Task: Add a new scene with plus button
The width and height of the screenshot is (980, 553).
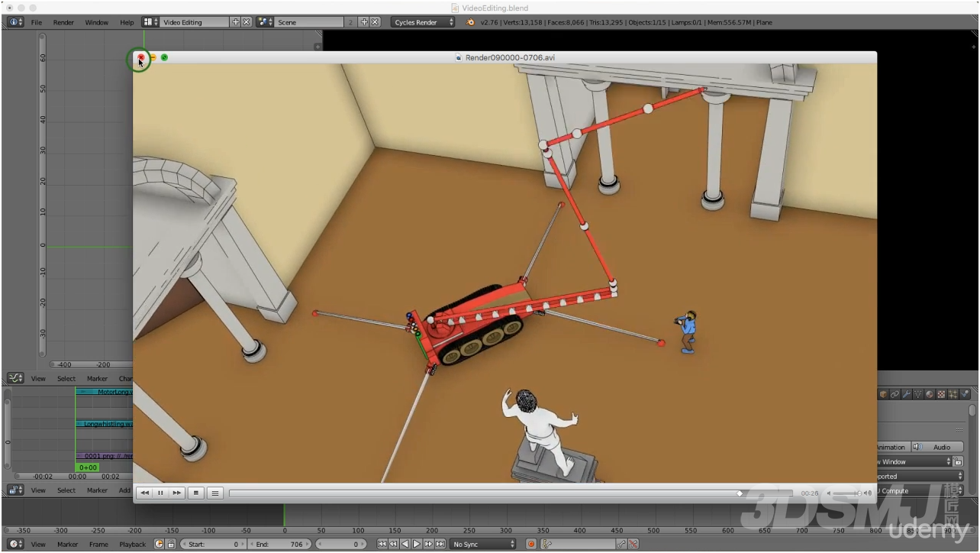Action: [x=364, y=22]
